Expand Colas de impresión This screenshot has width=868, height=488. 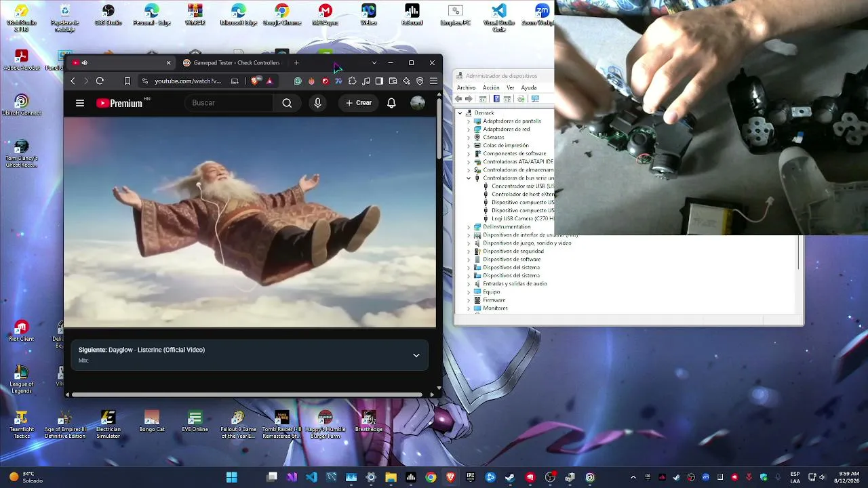[469, 146]
